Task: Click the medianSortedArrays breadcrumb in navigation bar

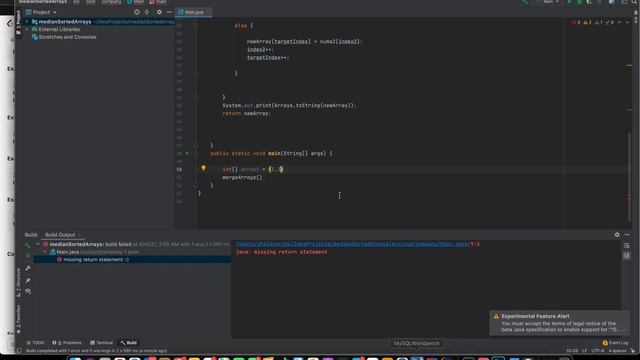Action: pos(43,2)
